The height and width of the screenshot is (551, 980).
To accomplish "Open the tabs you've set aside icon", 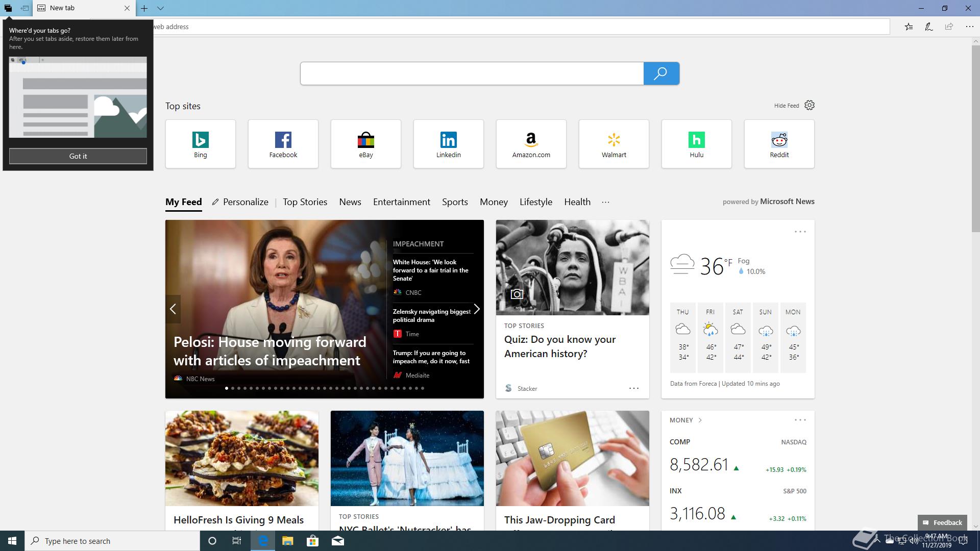I will [8, 8].
